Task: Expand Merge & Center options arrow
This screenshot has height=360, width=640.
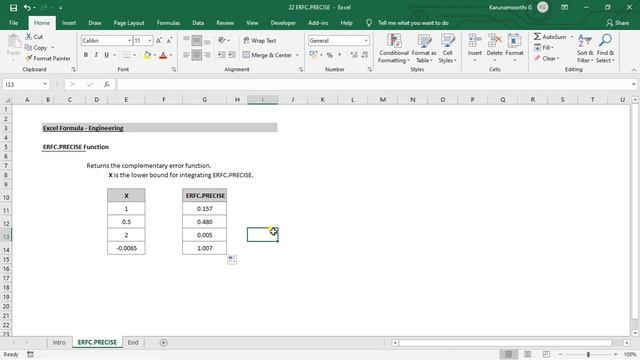Action: (297, 55)
